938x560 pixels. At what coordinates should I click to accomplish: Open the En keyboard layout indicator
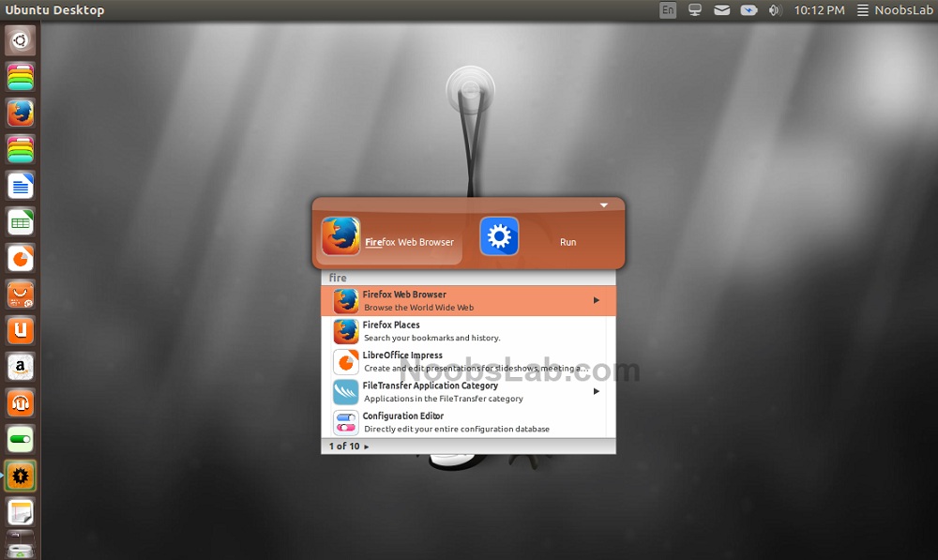coord(668,10)
